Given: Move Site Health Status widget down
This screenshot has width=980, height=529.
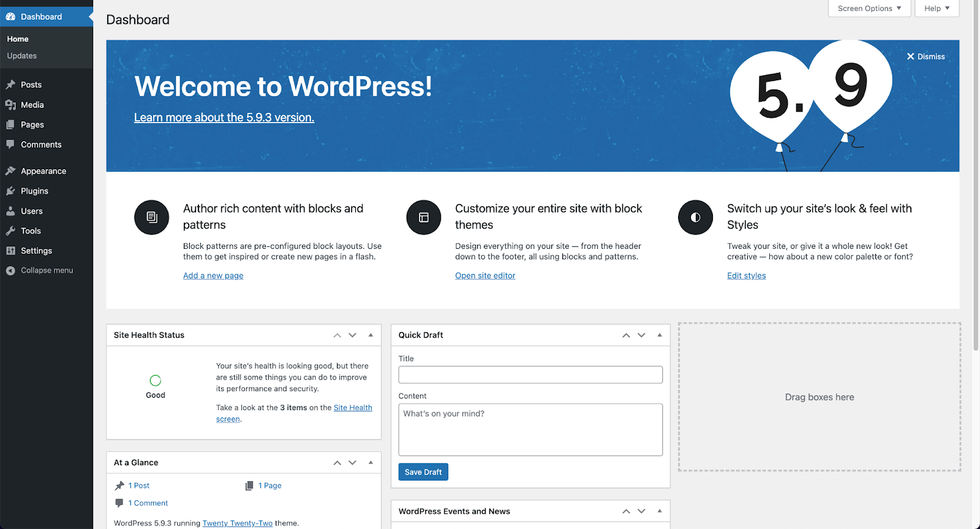Looking at the screenshot, I should tap(352, 335).
